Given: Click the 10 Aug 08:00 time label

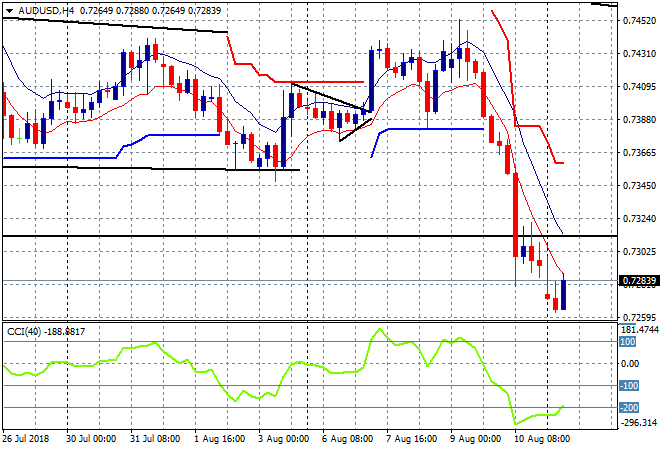Looking at the screenshot, I should [542, 439].
